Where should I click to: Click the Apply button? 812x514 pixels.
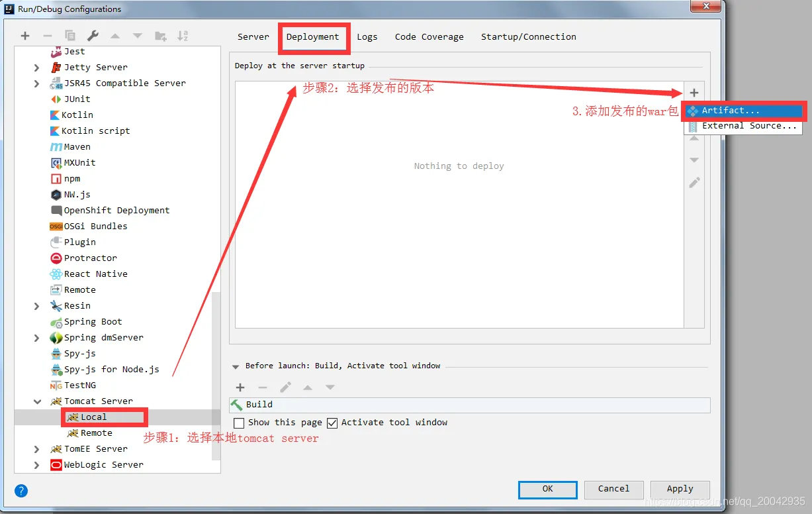(x=680, y=489)
